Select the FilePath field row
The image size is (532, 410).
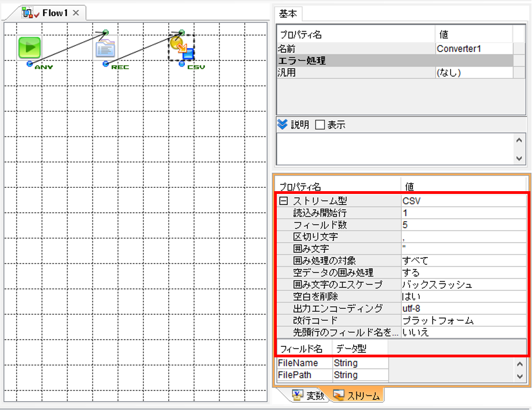[333, 375]
